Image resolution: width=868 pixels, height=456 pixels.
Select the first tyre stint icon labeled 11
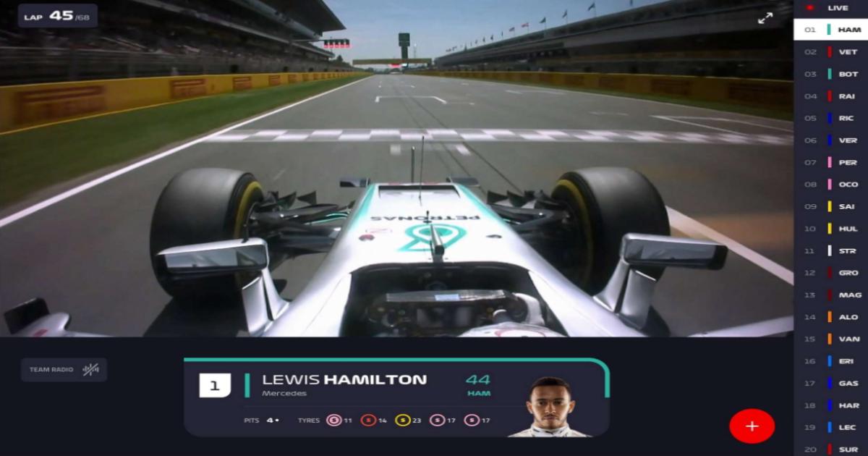click(x=334, y=420)
